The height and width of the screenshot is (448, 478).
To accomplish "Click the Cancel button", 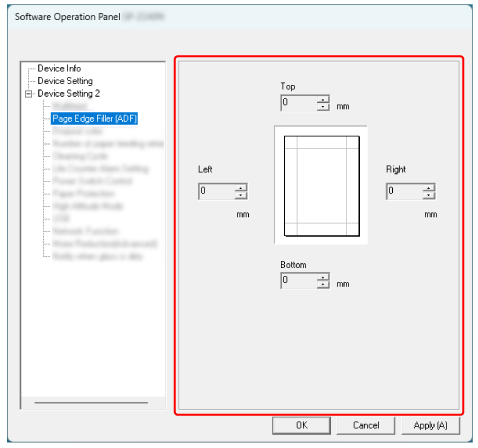I will (366, 425).
